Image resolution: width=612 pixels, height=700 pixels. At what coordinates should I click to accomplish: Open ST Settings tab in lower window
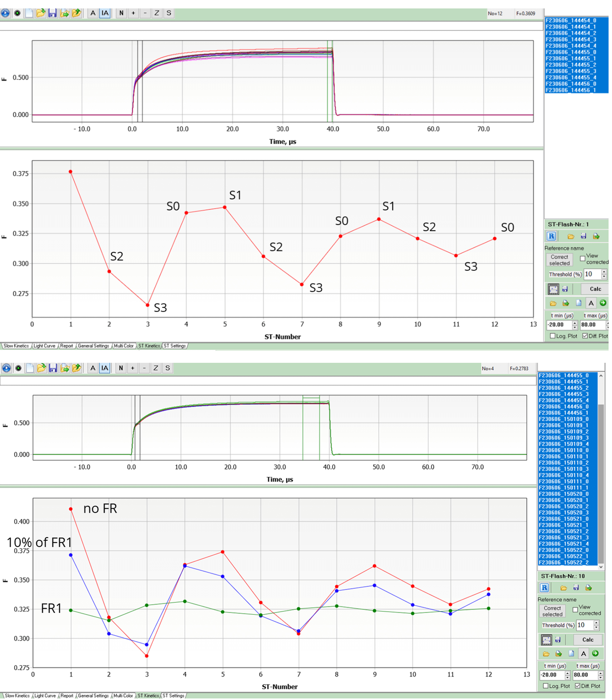[173, 696]
